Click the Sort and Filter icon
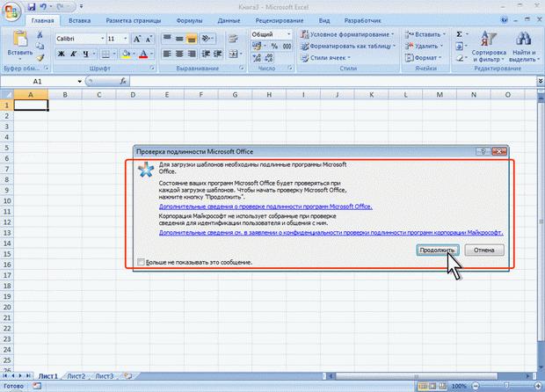Image resolution: width=545 pixels, height=392 pixels. click(x=489, y=46)
